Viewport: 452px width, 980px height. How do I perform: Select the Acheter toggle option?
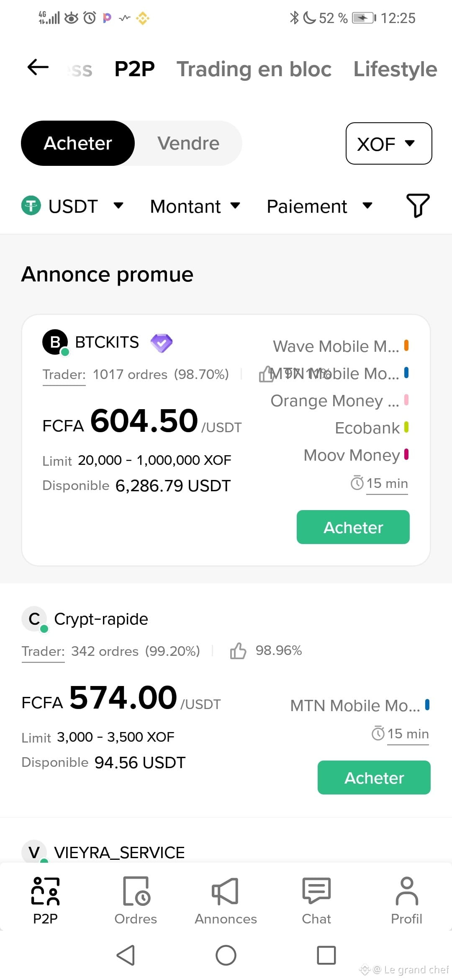pos(78,143)
